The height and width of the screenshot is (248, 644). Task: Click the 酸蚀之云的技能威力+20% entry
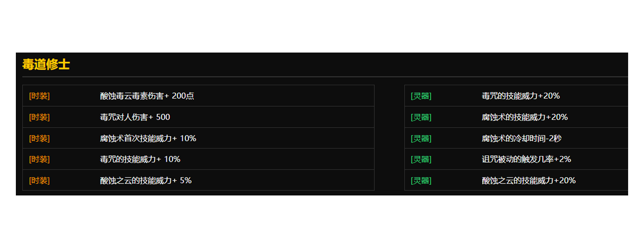529,181
